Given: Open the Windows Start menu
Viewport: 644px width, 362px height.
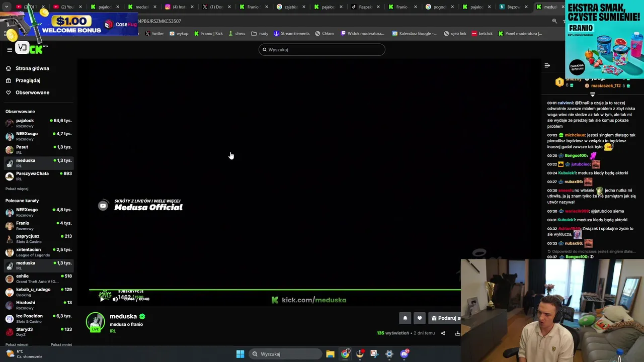Looking at the screenshot, I should (x=240, y=354).
